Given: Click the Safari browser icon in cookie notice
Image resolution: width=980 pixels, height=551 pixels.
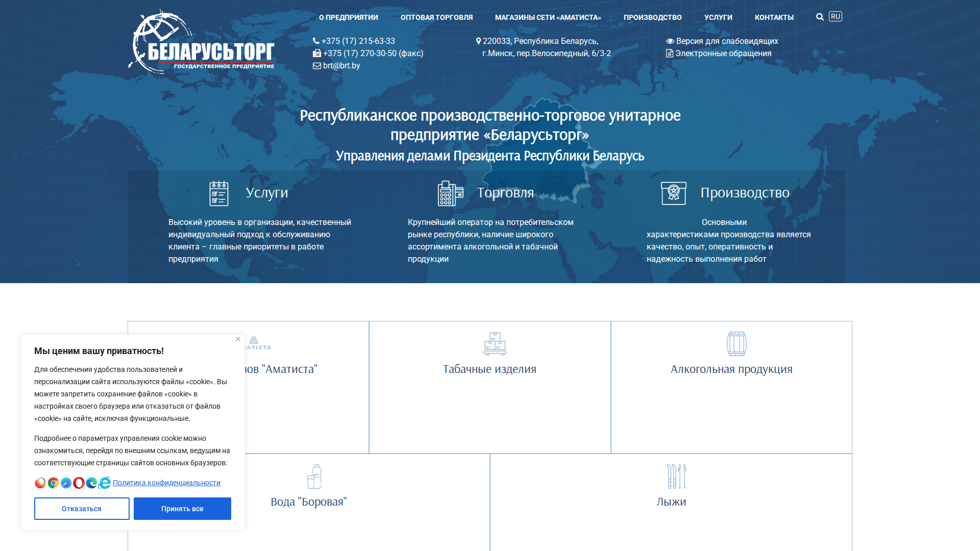Looking at the screenshot, I should (66, 483).
